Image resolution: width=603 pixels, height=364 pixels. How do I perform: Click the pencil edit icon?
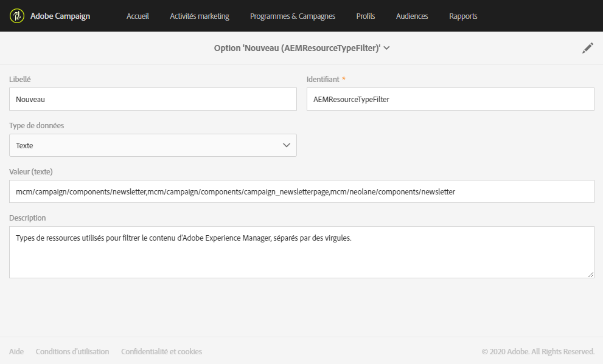click(588, 48)
